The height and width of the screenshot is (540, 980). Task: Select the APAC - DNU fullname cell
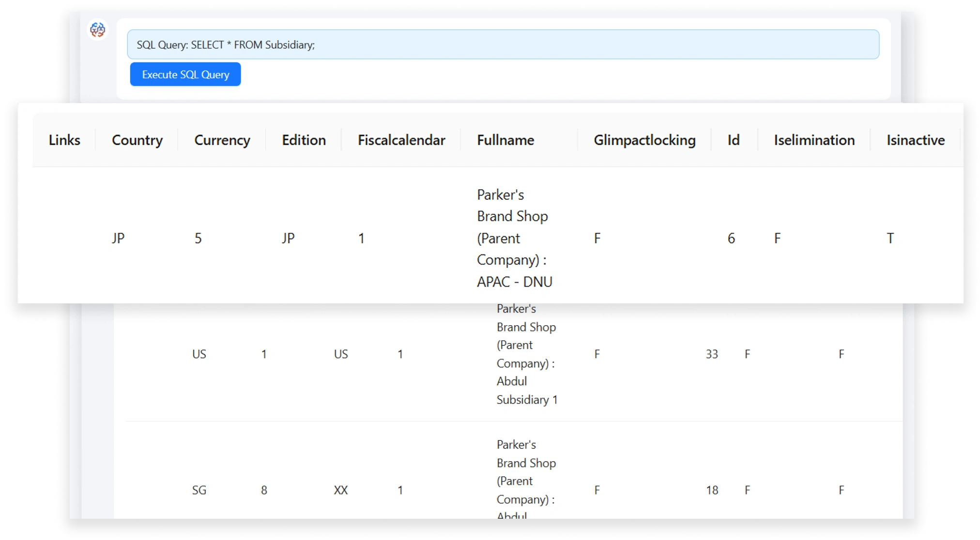coord(515,238)
